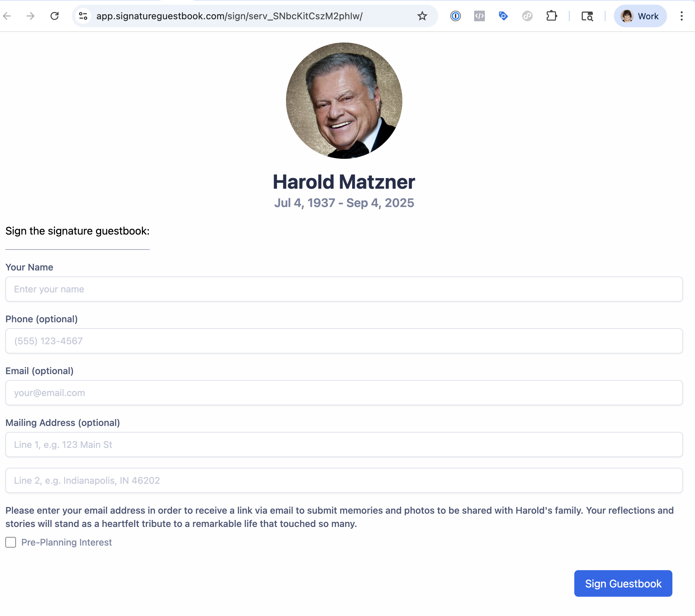Click the address bar URL
This screenshot has width=695, height=616.
pos(229,16)
